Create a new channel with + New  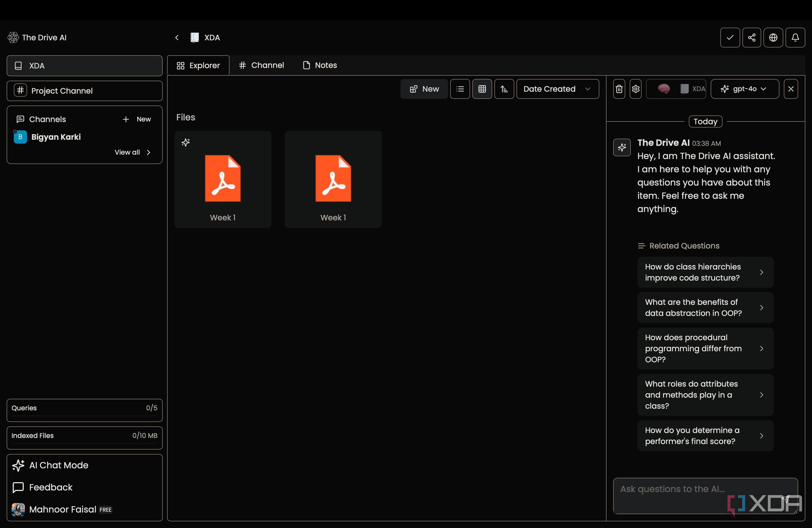[137, 119]
